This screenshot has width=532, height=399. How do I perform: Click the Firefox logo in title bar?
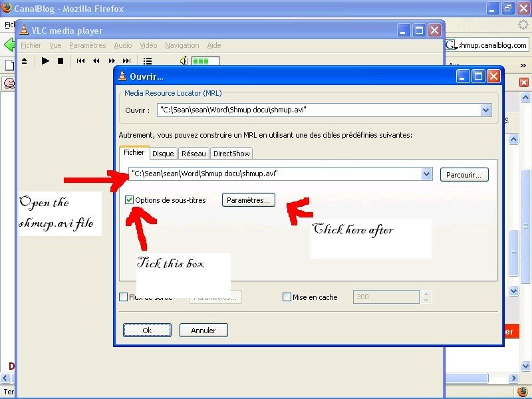point(7,7)
